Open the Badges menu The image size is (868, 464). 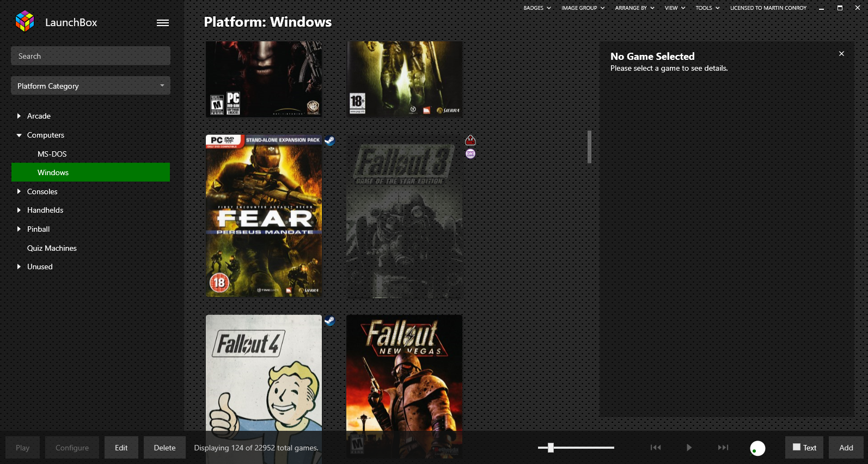coord(537,8)
